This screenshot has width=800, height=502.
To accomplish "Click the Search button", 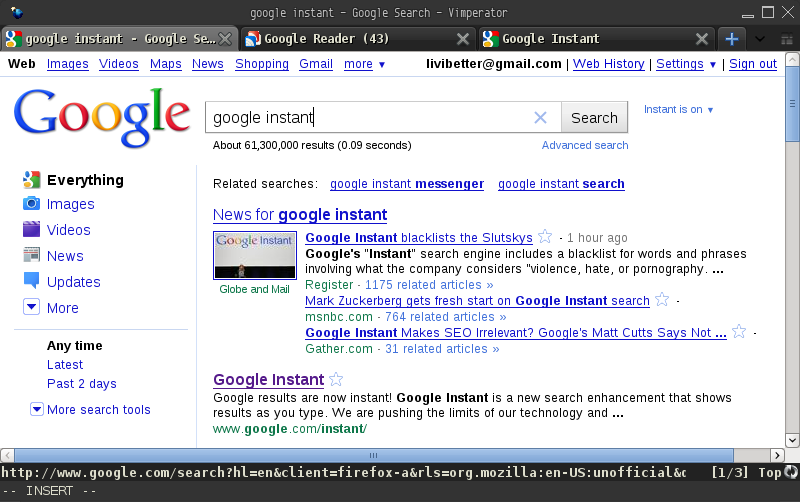I will click(594, 118).
